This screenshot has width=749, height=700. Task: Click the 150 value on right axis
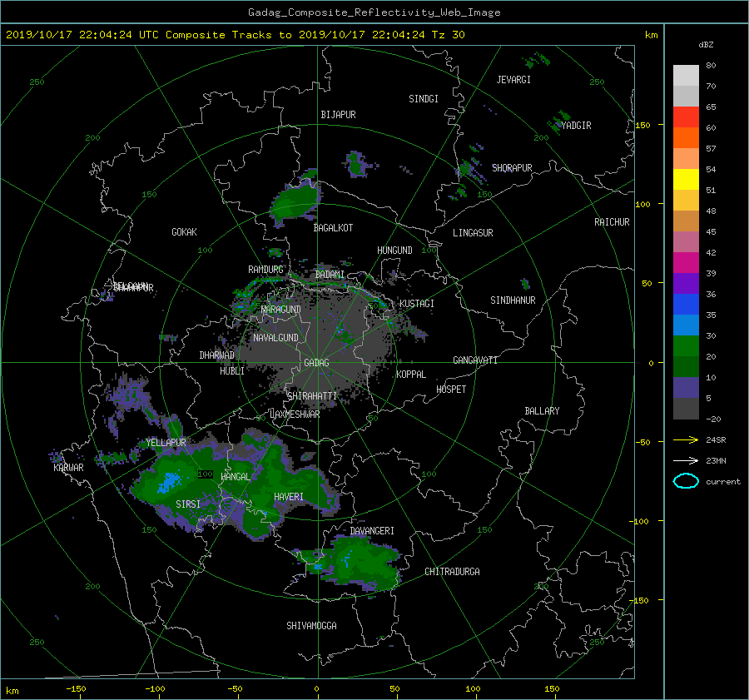tap(642, 125)
